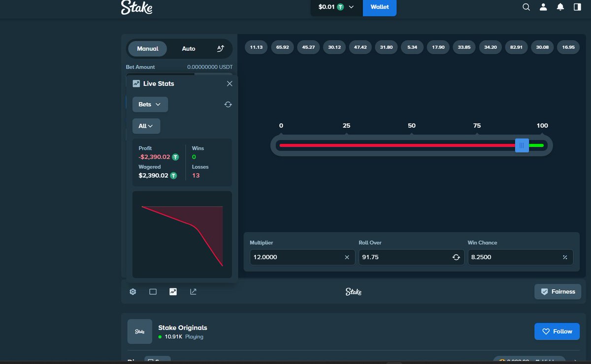Close the Live Stats panel
Viewport: 591px width, 364px height.
coord(230,84)
